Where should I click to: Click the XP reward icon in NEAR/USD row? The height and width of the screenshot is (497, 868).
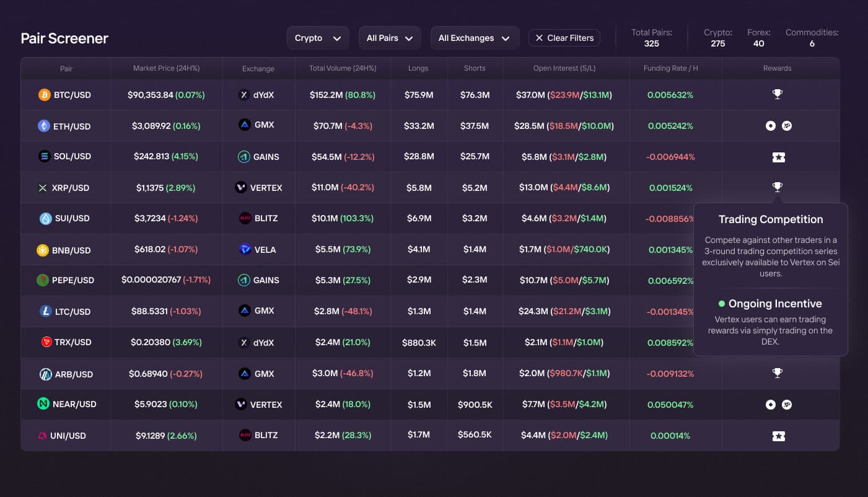pos(787,405)
